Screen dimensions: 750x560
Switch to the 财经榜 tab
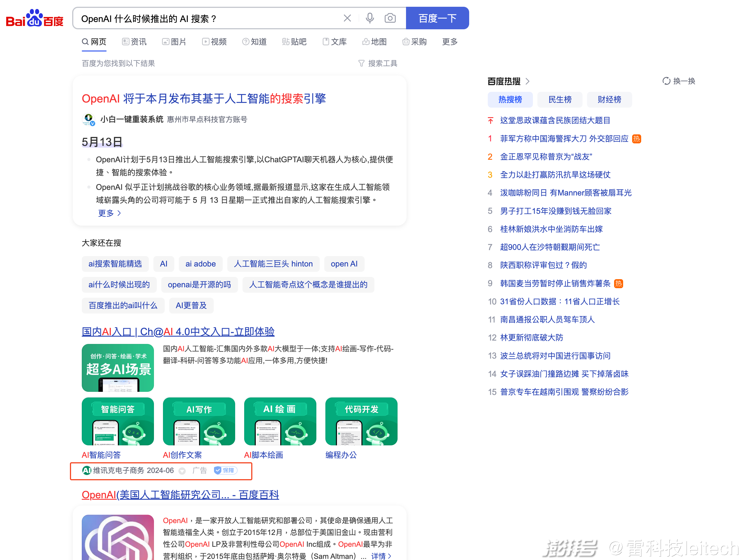coord(609,100)
